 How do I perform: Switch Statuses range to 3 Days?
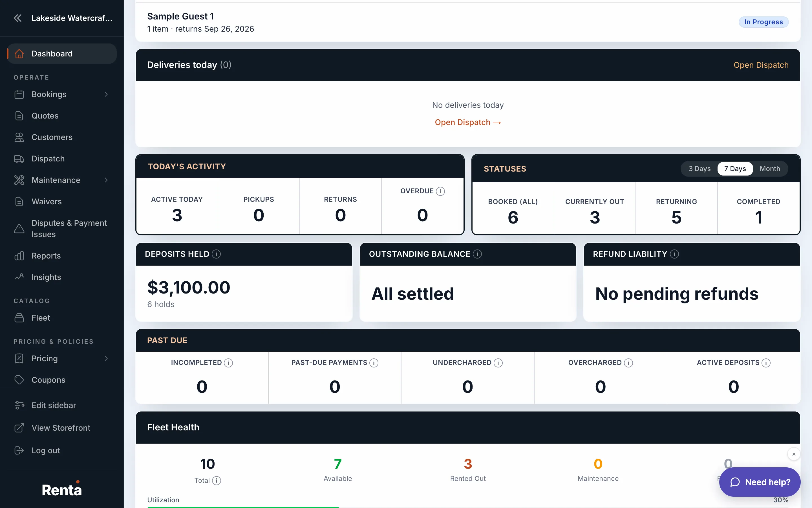tap(699, 169)
